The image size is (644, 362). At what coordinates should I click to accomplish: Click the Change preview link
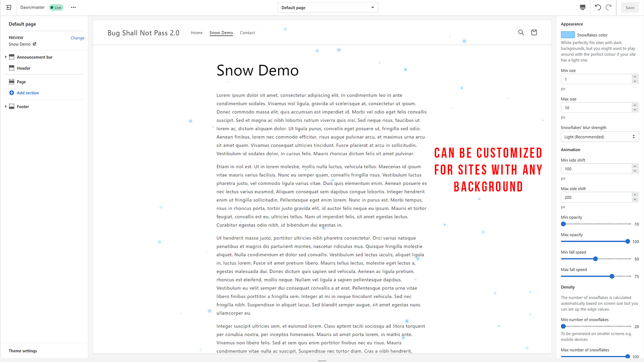pos(77,38)
